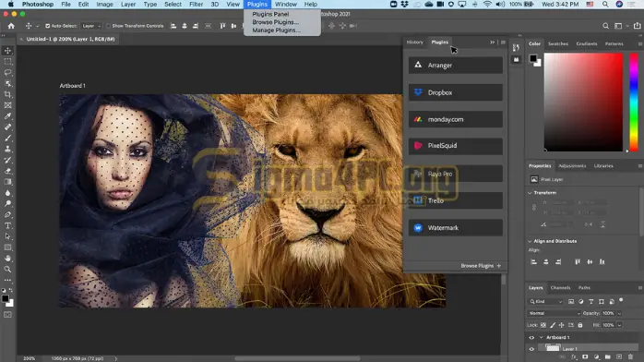The width and height of the screenshot is (644, 362).
Task: Switch to the Swatches tab
Action: tap(558, 43)
